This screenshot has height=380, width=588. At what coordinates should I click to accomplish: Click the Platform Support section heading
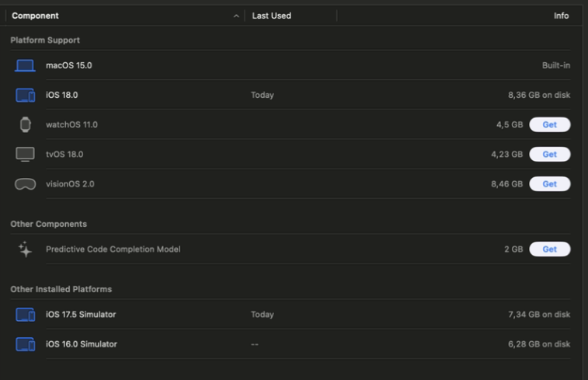pos(45,40)
